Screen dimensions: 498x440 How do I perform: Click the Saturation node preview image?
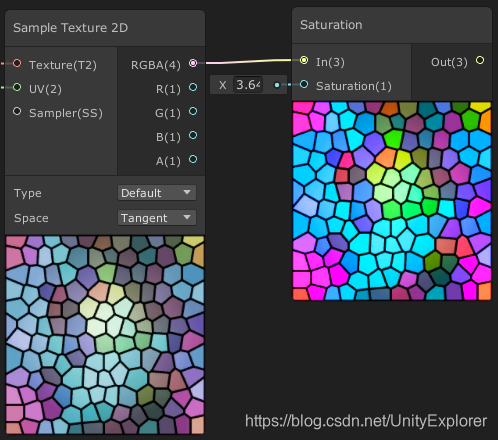coord(392,201)
